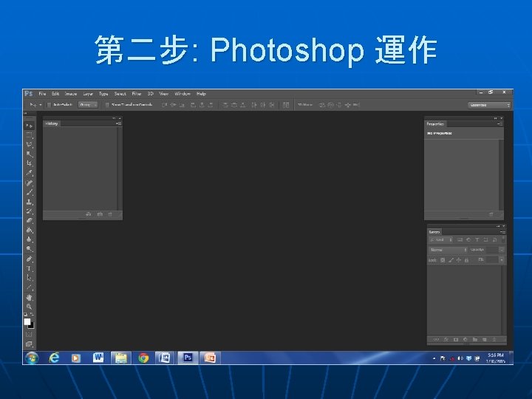Viewport: 532px width, 399px height.
Task: Select the Eraser tool
Action: click(x=29, y=221)
